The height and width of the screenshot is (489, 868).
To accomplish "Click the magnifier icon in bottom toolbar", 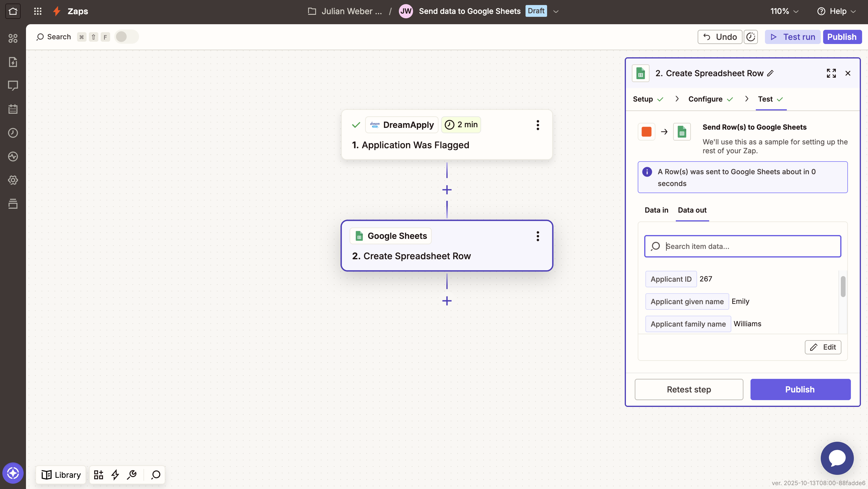I will (156, 475).
